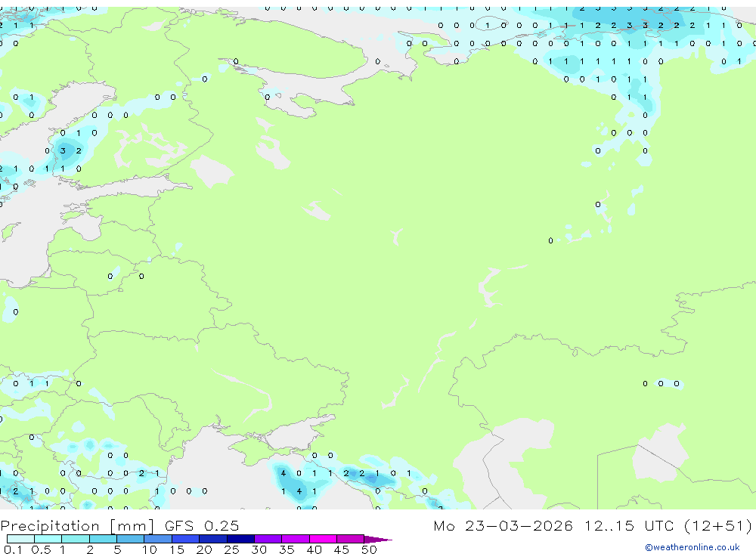Click the legend label '50'
The height and width of the screenshot is (554, 756).
coord(369,549)
